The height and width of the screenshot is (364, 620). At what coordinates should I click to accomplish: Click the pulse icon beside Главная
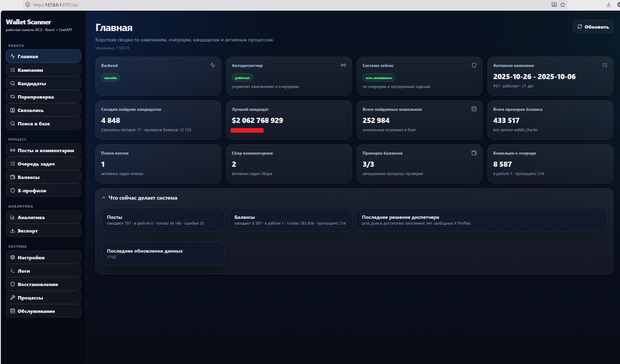pyautogui.click(x=12, y=56)
